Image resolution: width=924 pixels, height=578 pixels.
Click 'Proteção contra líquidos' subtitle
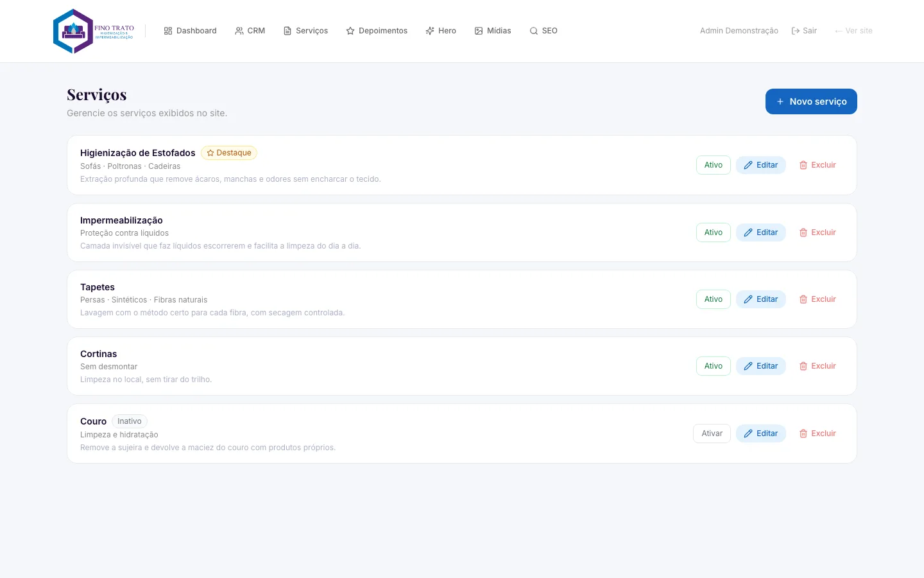pos(124,233)
